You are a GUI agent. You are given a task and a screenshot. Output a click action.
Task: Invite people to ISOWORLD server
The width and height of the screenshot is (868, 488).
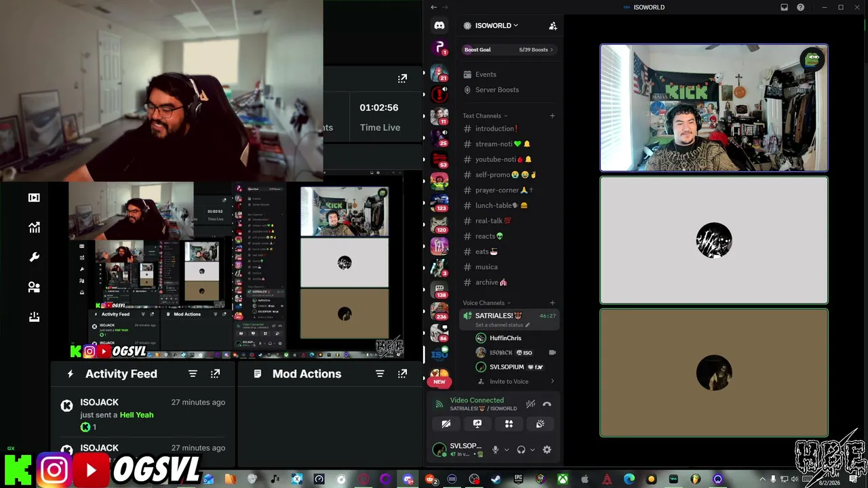pos(553,26)
